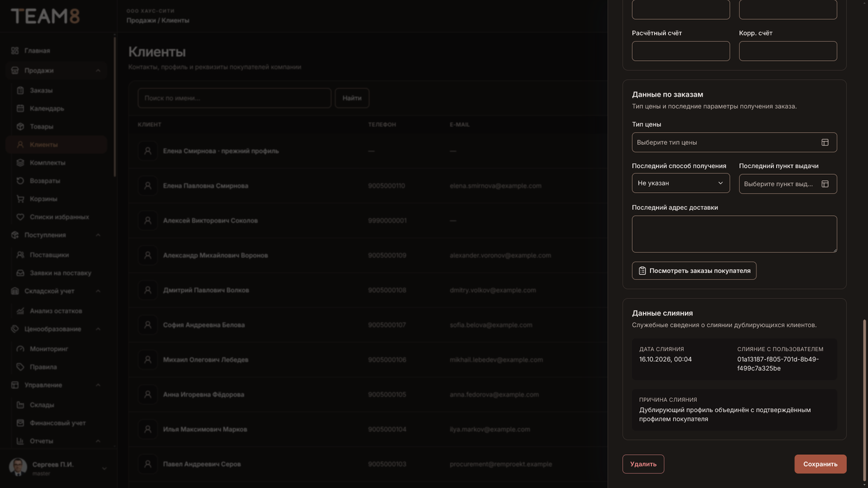Click the Корзины sidebar icon
This screenshot has height=488, width=868.
coord(20,199)
